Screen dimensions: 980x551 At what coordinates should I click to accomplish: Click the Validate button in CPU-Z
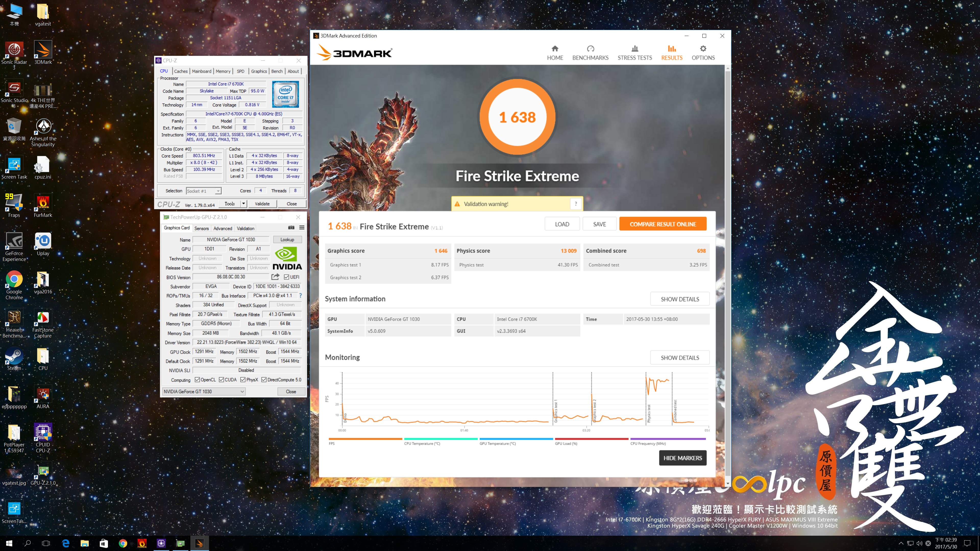pos(262,204)
